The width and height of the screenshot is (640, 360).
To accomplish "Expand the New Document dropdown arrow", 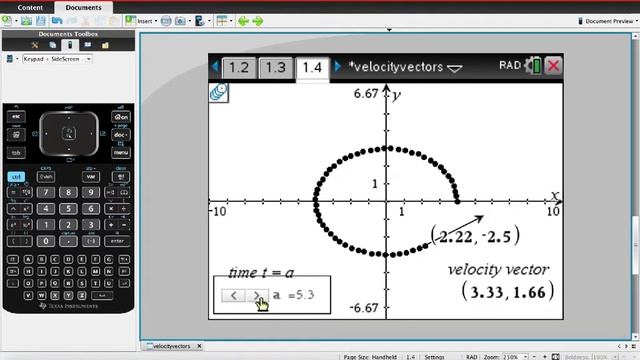I will [16, 21].
